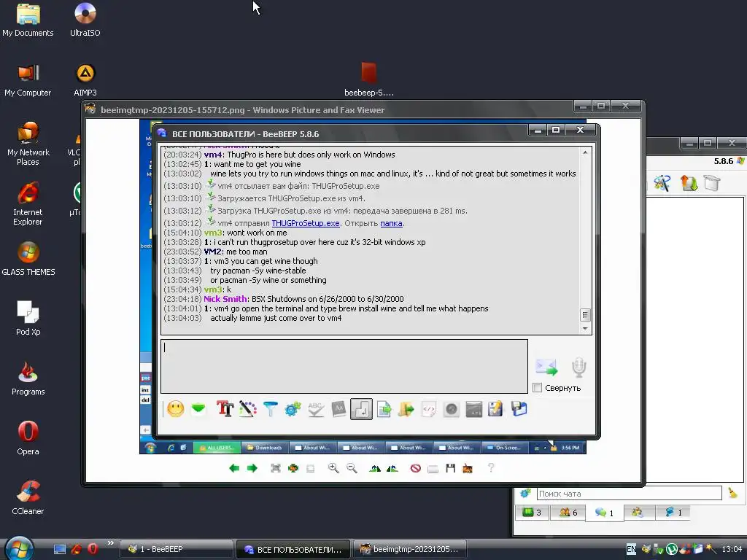Open the Windows Start orb
The image size is (747, 560).
pyautogui.click(x=20, y=548)
